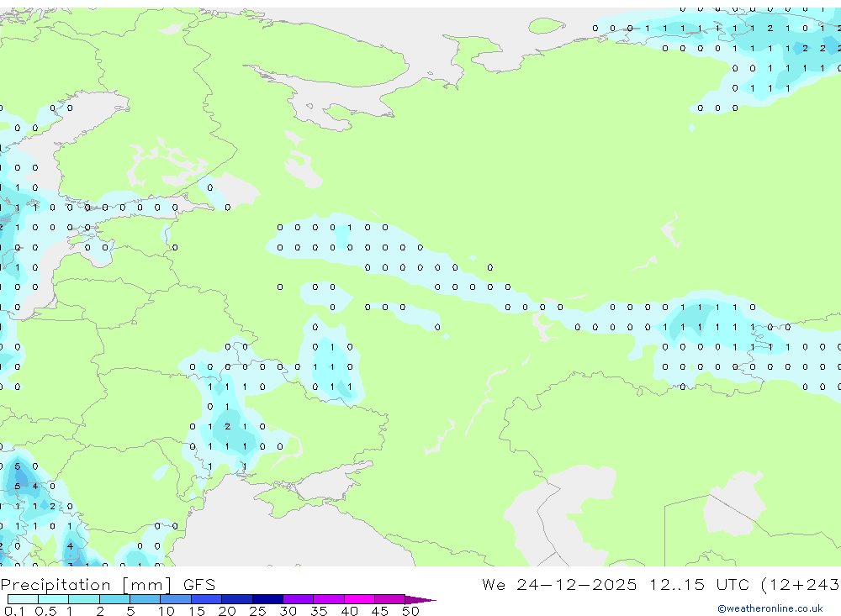Click the over-50 mm arrow tip of legend

click(420, 599)
